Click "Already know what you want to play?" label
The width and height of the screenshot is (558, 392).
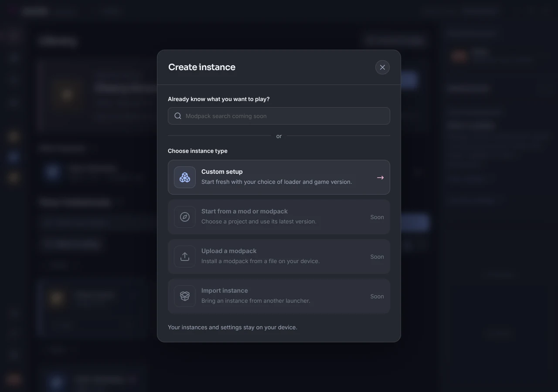pyautogui.click(x=219, y=99)
